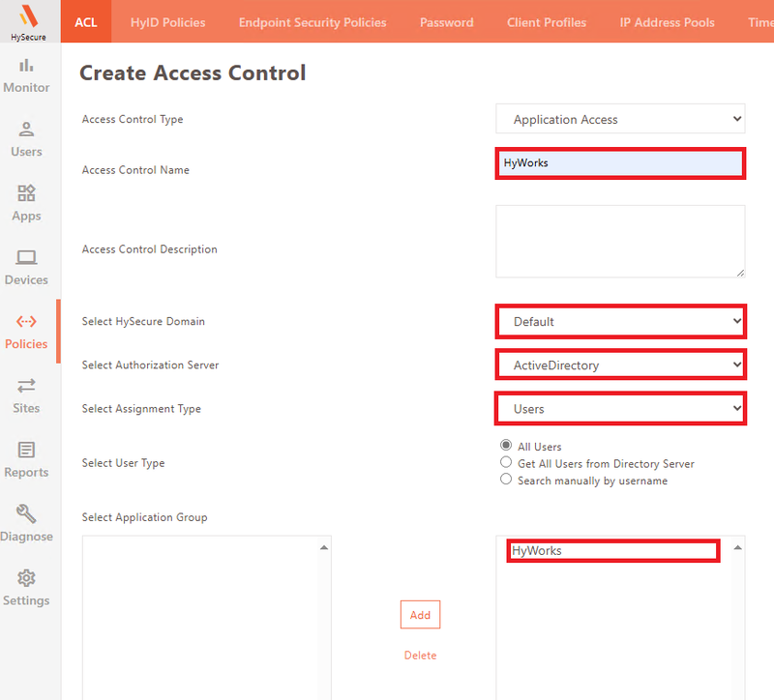Click the Create Access Control heading
The width and height of the screenshot is (774, 700).
tap(193, 73)
